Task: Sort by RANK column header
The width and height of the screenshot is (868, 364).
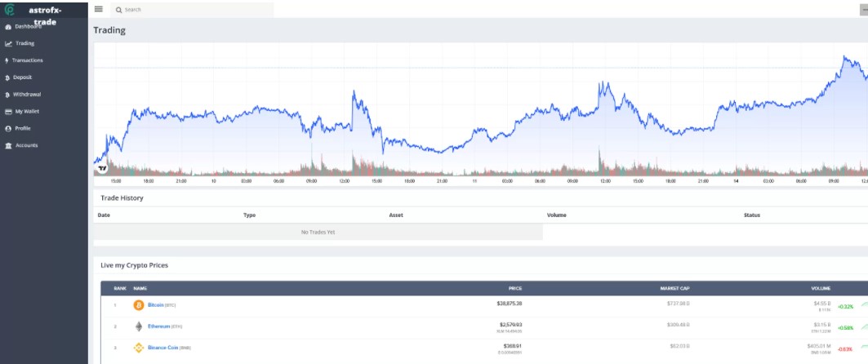Action: point(120,288)
